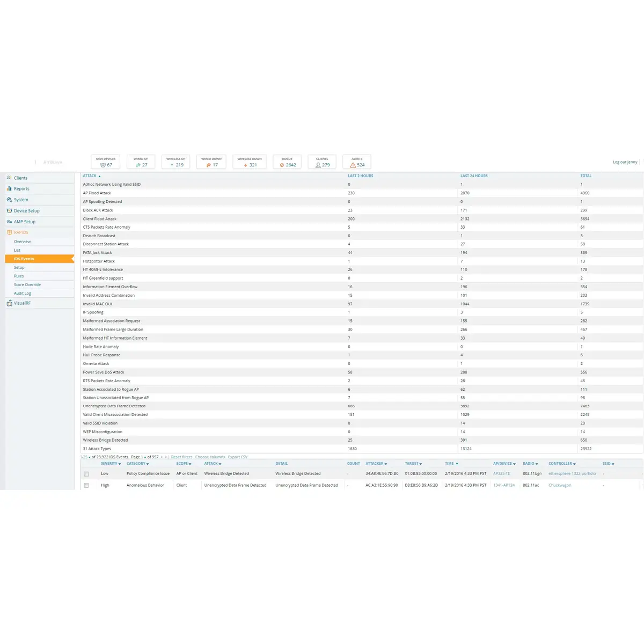Open the Severity column filter dropdown
The width and height of the screenshot is (644, 644).
click(x=119, y=464)
